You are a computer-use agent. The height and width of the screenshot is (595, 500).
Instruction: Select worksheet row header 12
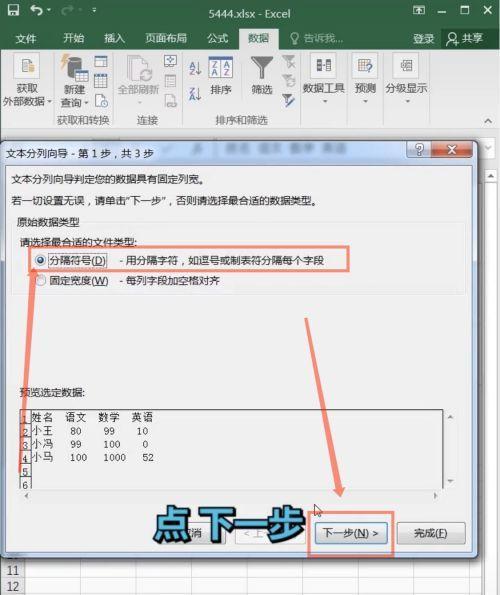point(13,586)
